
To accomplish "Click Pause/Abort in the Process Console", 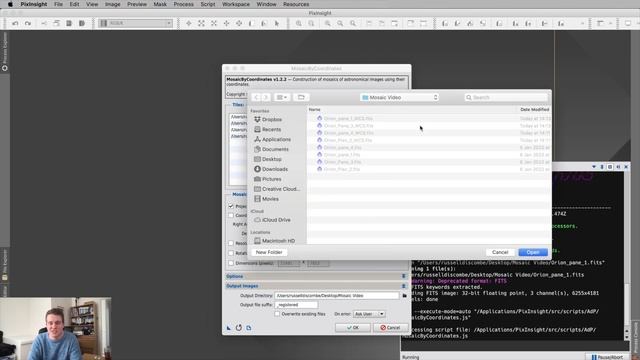I will tap(607, 357).
